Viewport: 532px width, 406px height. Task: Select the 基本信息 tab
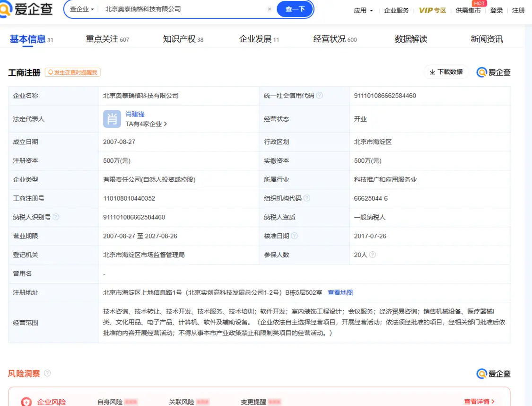pos(31,39)
